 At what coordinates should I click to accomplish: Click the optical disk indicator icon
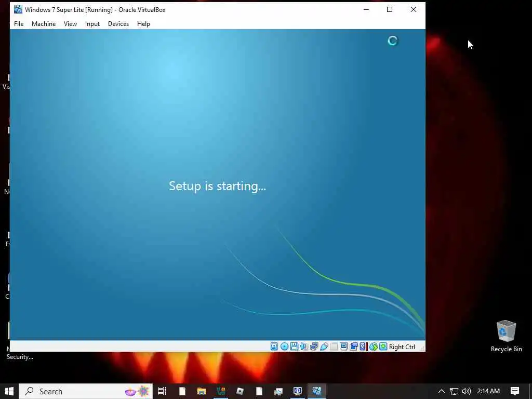point(284,347)
